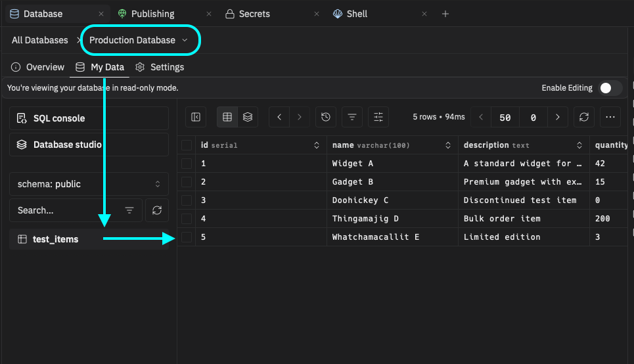The width and height of the screenshot is (634, 364).
Task: Select the quantity cell showing 15
Action: tap(609, 182)
